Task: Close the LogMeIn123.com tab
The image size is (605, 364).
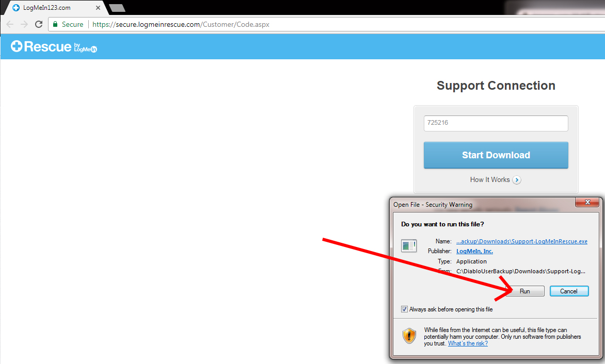Action: click(98, 8)
